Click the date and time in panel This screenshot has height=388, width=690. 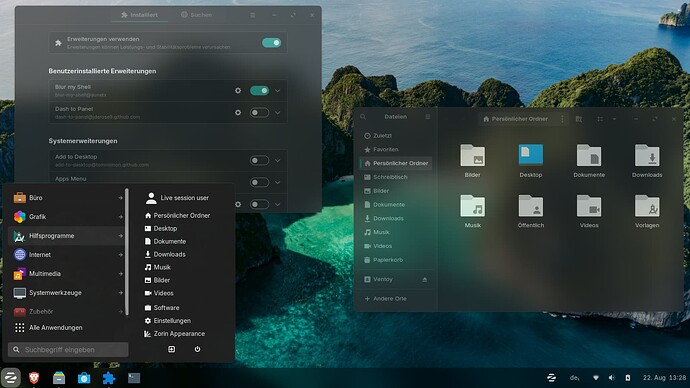coord(664,377)
